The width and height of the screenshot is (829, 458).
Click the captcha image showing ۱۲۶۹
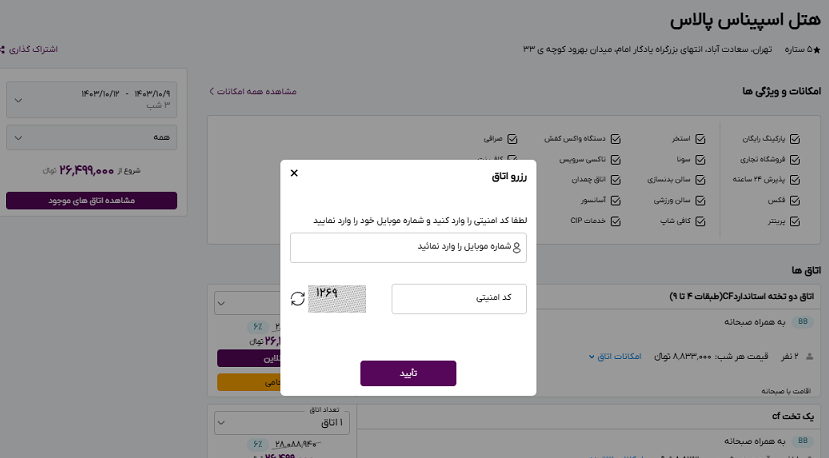coord(337,299)
